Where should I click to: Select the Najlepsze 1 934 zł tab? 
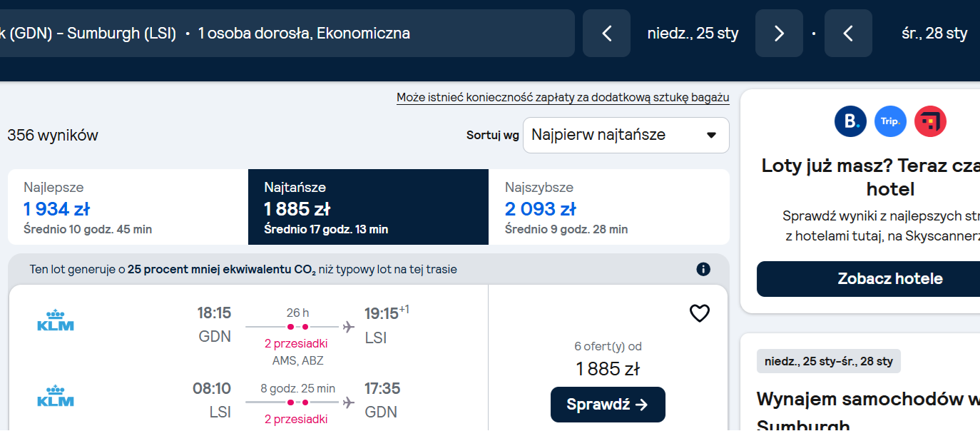tap(128, 207)
